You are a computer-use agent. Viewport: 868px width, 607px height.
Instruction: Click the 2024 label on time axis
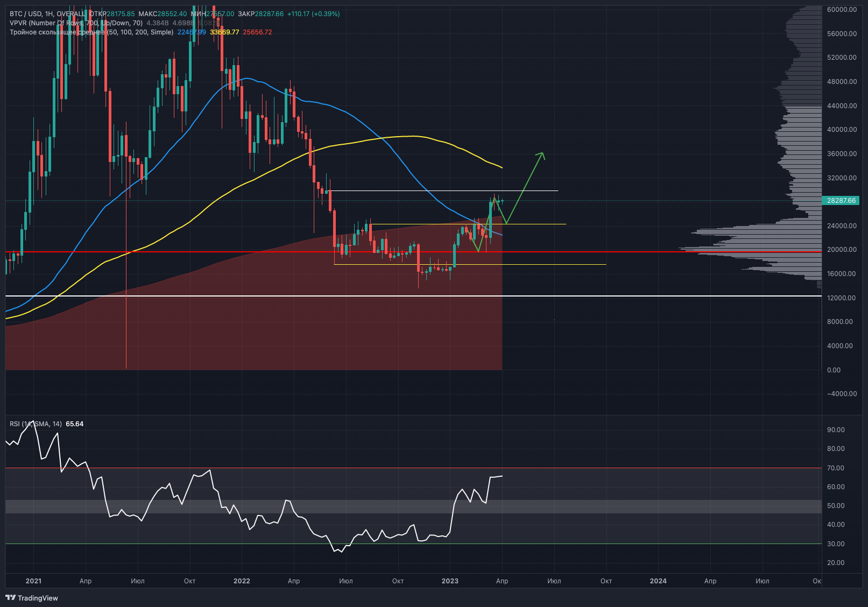coord(658,581)
